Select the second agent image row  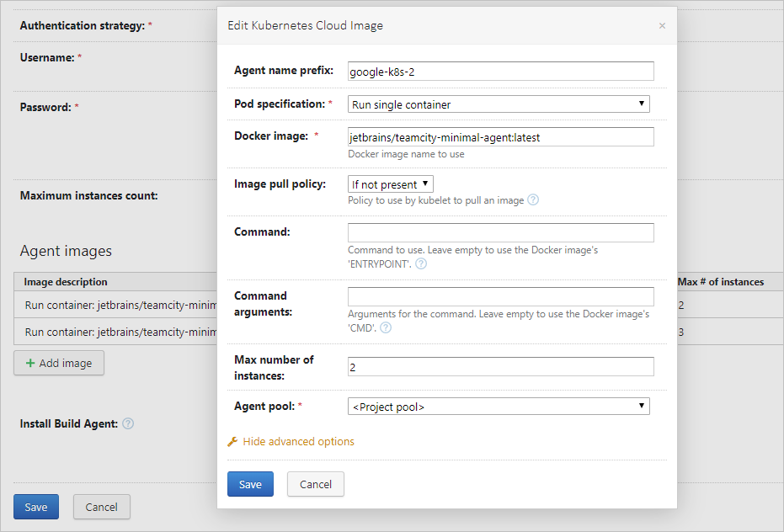(109, 332)
